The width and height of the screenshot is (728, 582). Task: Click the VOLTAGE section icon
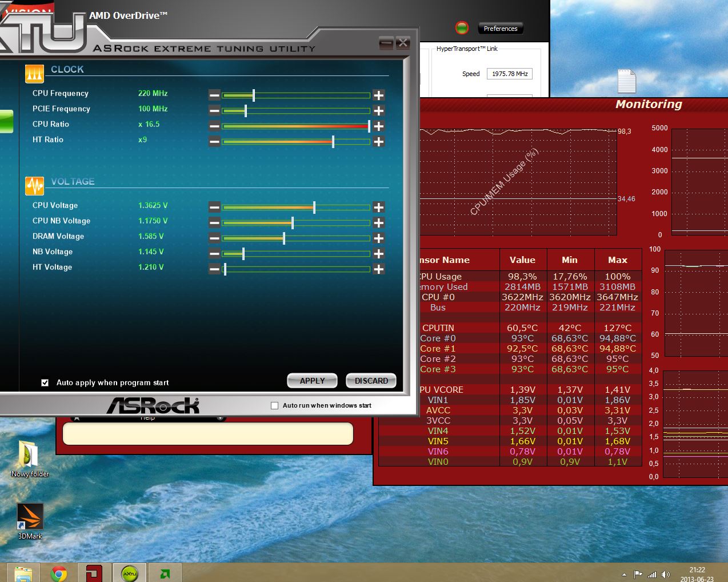coord(34,186)
